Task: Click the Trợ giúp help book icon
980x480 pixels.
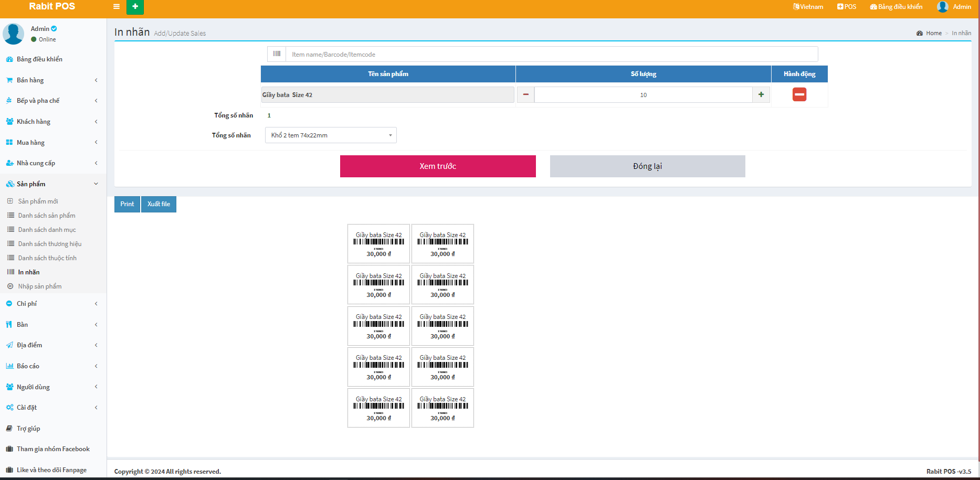Action: (9, 429)
